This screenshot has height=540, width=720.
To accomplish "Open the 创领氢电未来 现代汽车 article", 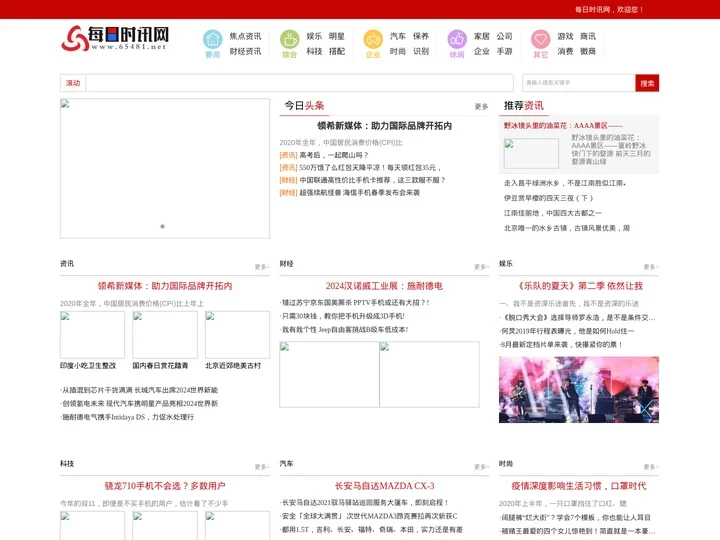I will click(x=140, y=404).
